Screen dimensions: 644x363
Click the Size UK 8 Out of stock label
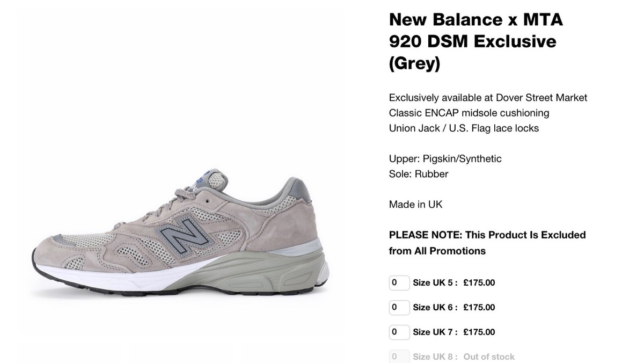tap(463, 357)
